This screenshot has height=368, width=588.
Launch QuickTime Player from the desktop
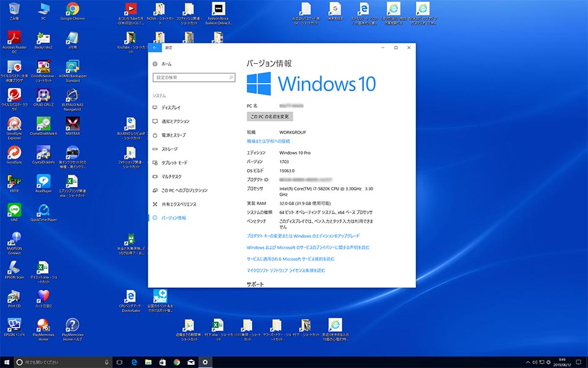click(x=43, y=209)
